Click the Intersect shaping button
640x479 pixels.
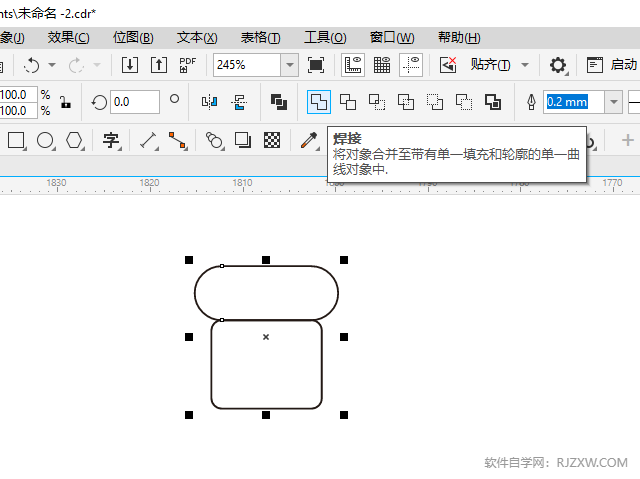(377, 102)
